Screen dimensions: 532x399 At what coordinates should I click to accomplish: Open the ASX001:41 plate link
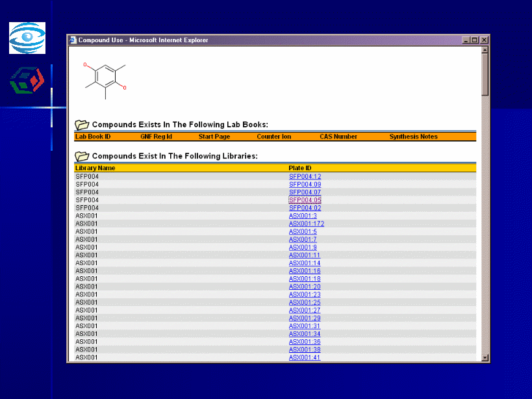(305, 357)
